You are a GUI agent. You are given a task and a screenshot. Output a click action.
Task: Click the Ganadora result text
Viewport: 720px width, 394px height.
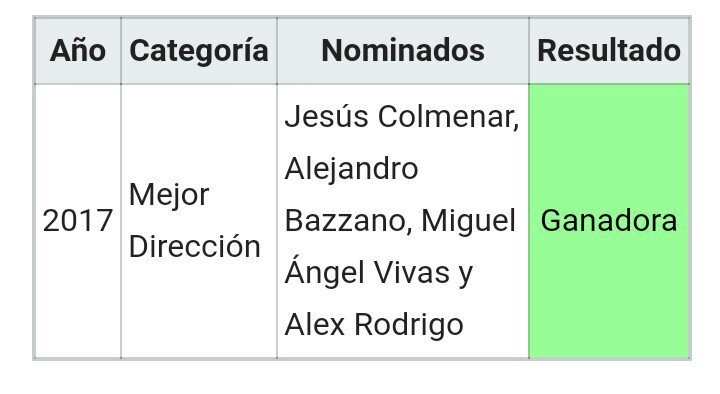[609, 221]
